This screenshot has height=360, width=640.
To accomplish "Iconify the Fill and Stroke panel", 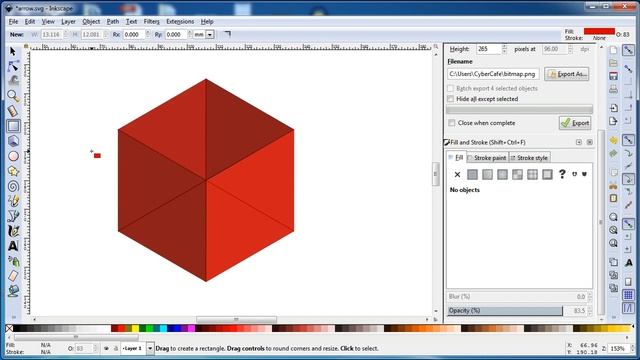I will pyautogui.click(x=579, y=142).
